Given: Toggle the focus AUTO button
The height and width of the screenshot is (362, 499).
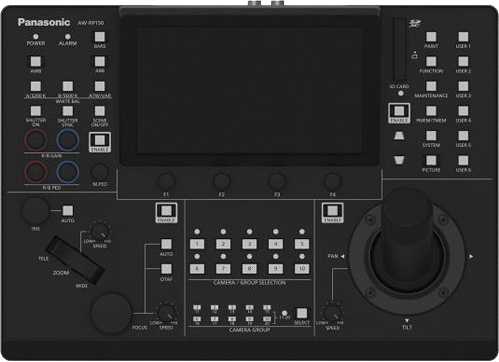Looking at the screenshot, I should coord(166,244).
